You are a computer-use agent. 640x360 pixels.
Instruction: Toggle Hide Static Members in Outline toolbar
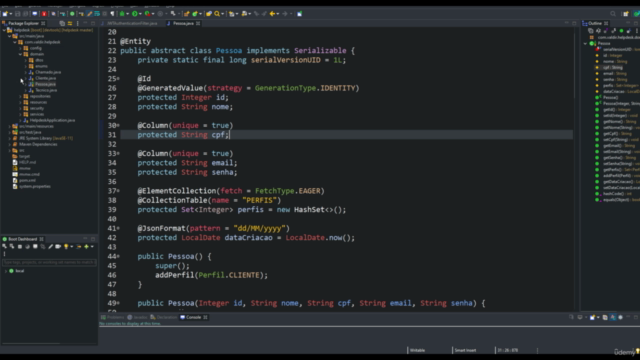(x=613, y=31)
